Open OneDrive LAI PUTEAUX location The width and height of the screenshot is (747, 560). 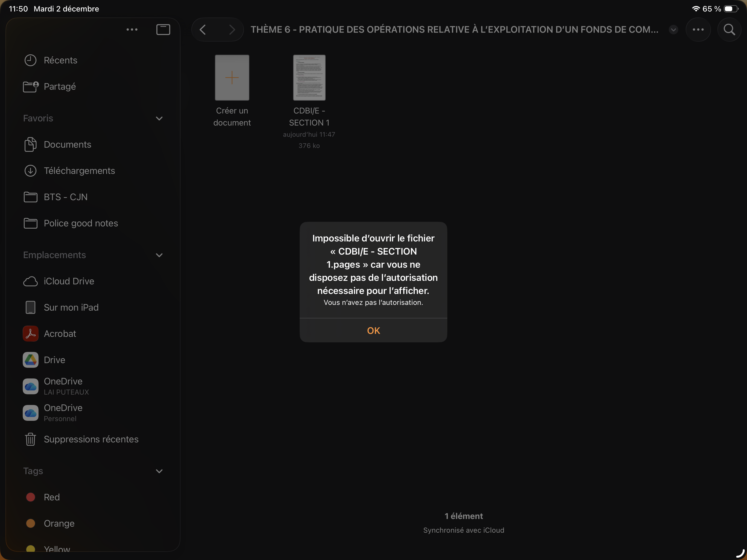coord(63,386)
